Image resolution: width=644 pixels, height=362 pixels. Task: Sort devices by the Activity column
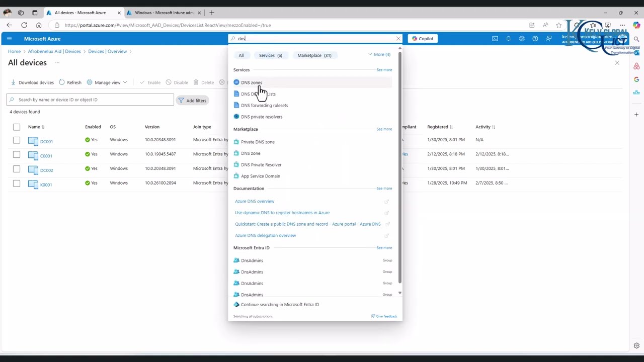[486, 127]
